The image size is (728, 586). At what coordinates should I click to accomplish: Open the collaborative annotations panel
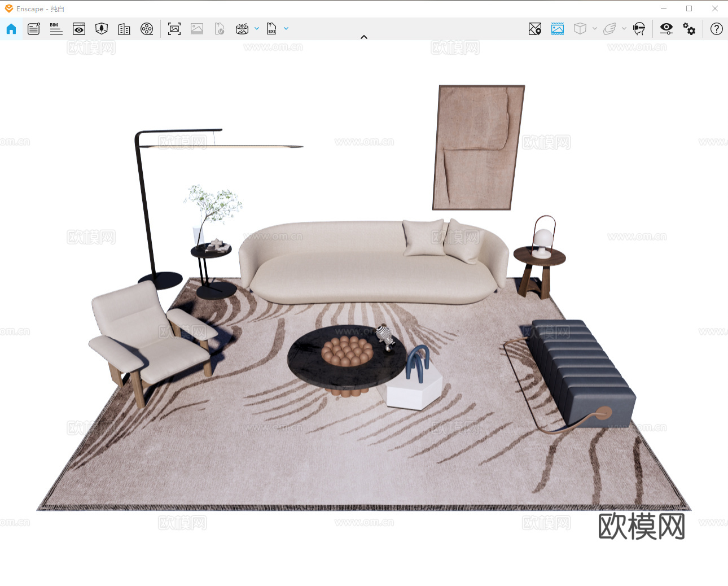tap(34, 29)
